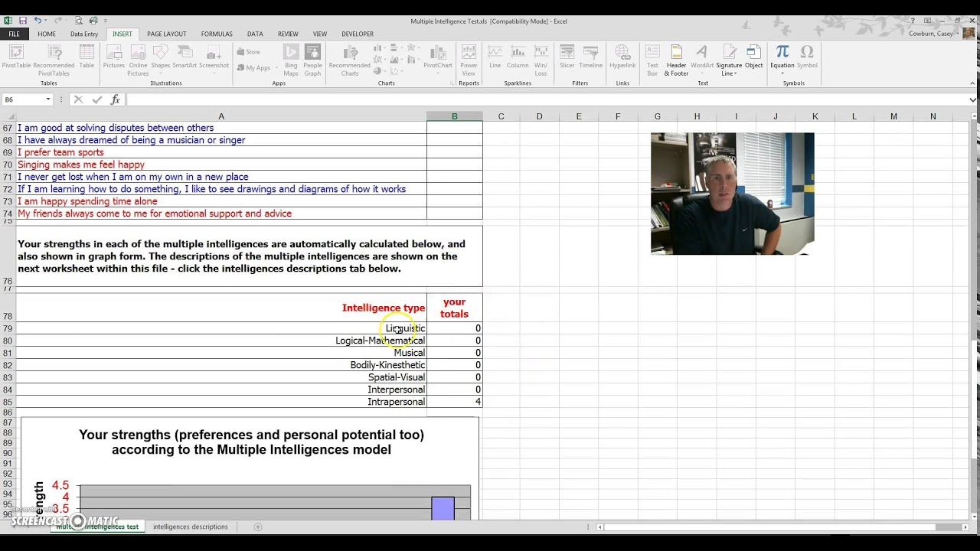Viewport: 980px width, 551px height.
Task: Insert a Column sparkline
Action: point(518,57)
